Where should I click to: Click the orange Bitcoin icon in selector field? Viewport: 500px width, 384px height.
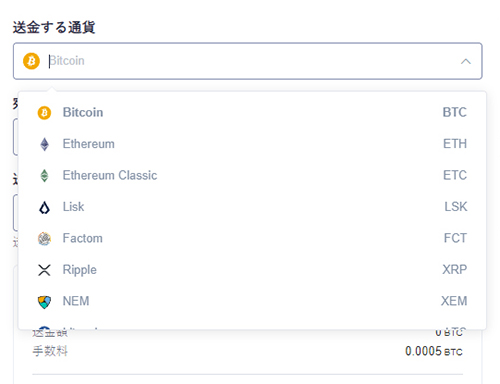(31, 61)
